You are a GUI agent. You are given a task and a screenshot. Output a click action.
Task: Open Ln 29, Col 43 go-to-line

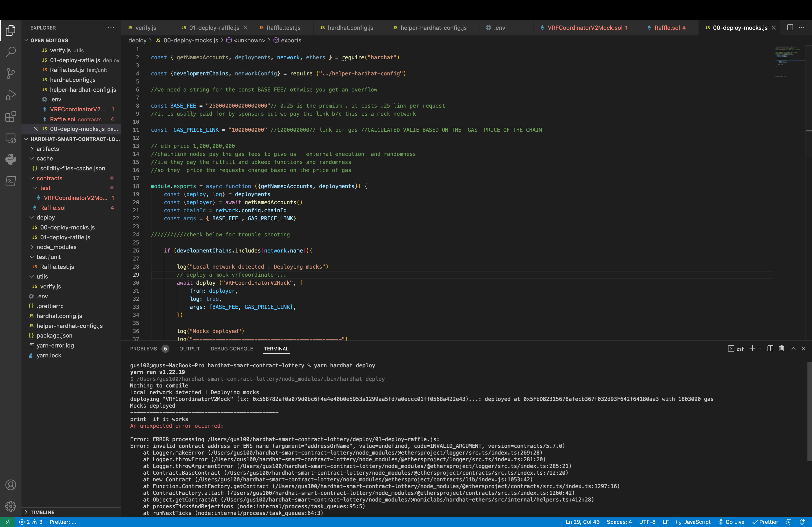582,522
